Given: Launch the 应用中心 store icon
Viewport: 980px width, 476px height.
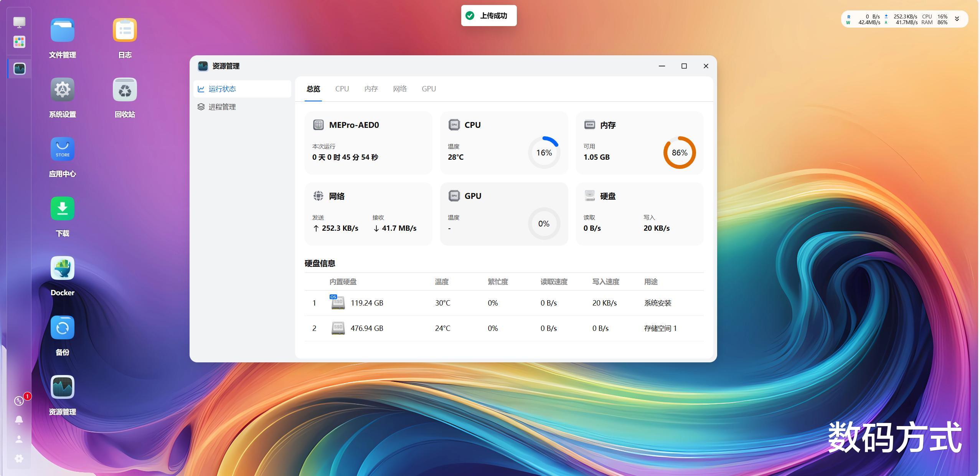Looking at the screenshot, I should (x=62, y=149).
